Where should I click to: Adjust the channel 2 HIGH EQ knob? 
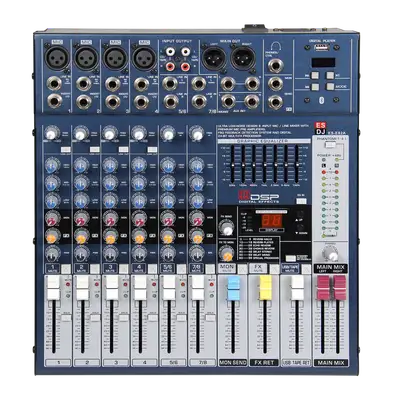tap(80, 165)
